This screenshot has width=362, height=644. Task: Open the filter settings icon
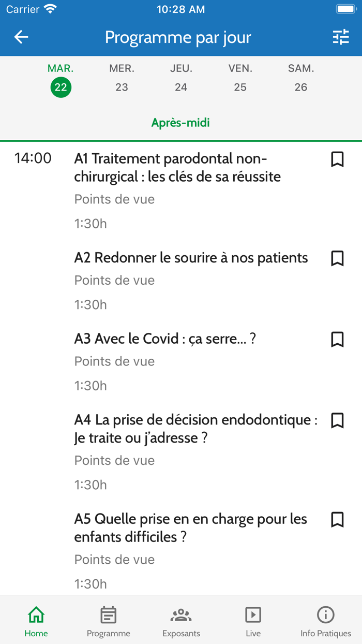(x=341, y=37)
